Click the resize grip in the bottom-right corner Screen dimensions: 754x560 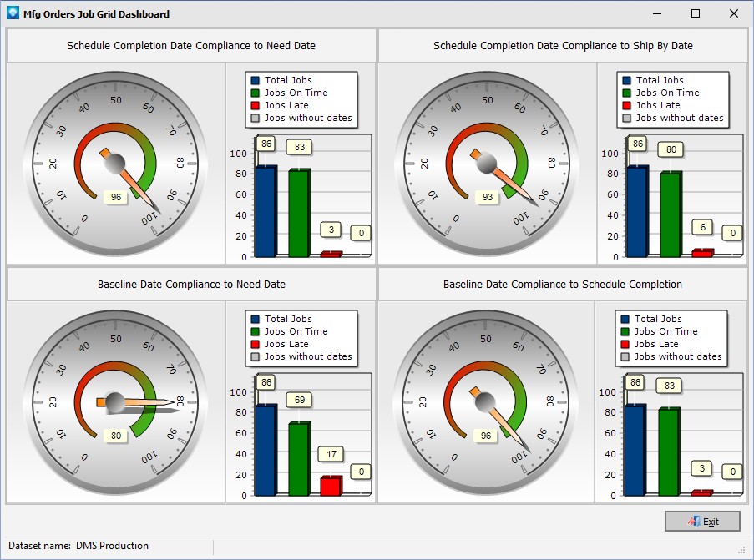(x=741, y=549)
